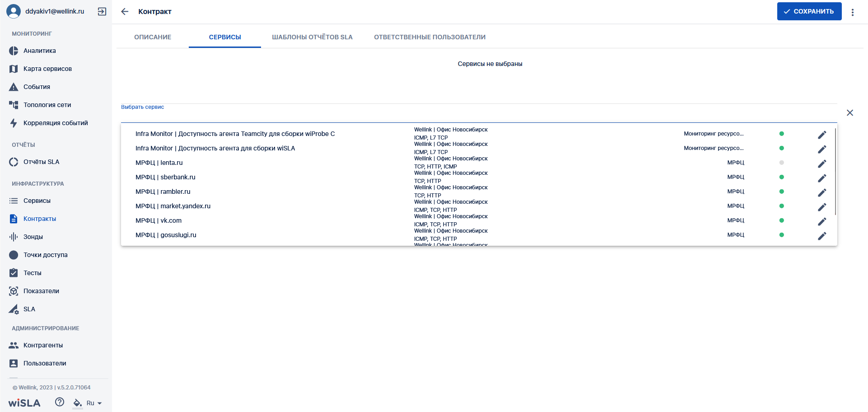Go to the Ответственные пользователи tab
This screenshot has height=412, width=868.
(429, 37)
